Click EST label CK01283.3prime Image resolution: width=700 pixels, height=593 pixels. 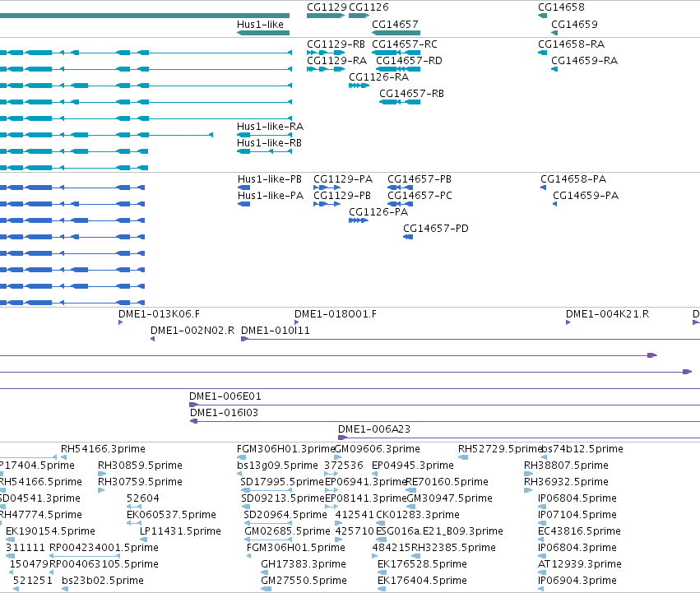(x=418, y=515)
